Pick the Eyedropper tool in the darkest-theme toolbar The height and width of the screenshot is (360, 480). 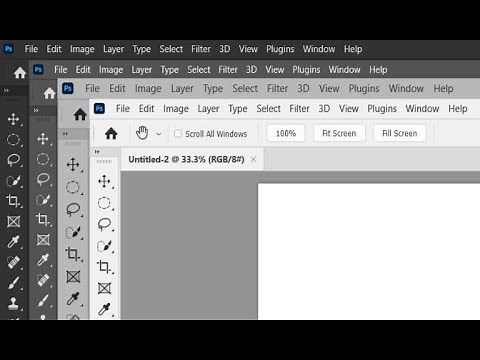pos(13,242)
